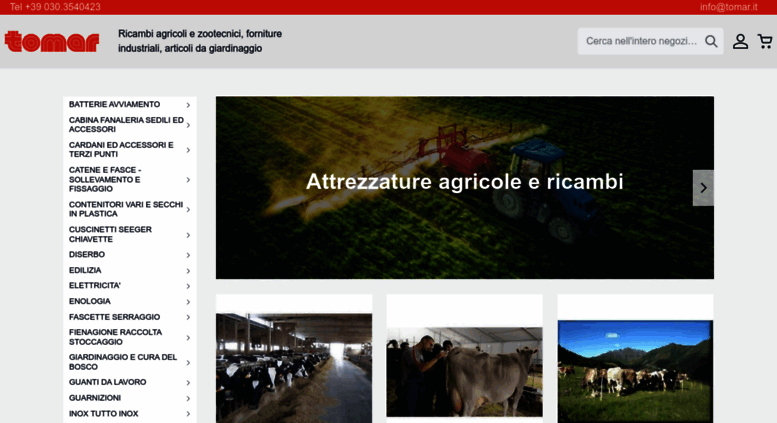This screenshot has height=423, width=777.
Task: Expand CONTENITORI VARI chevron
Action: 188,210
